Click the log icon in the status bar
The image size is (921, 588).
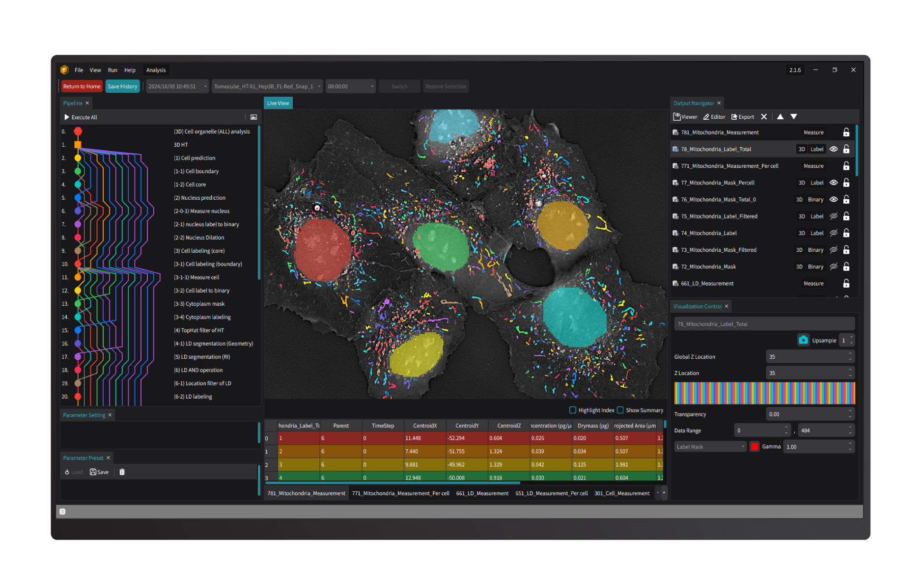coord(62,511)
